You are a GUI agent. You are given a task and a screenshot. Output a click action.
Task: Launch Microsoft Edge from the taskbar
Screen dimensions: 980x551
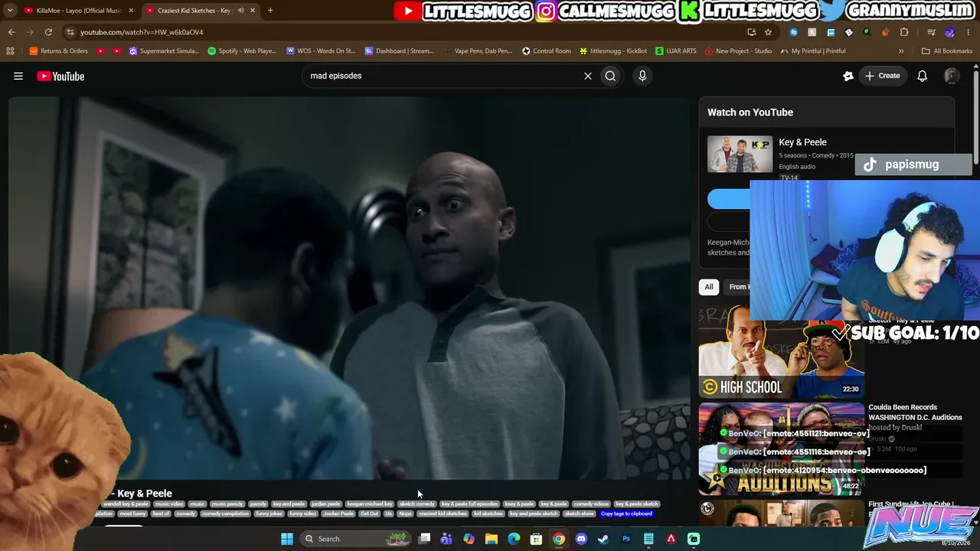(x=514, y=539)
